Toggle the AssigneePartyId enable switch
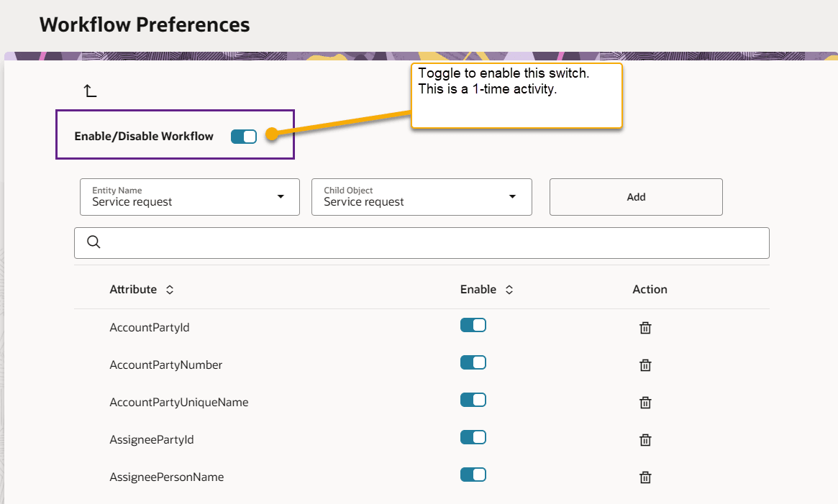 473,437
